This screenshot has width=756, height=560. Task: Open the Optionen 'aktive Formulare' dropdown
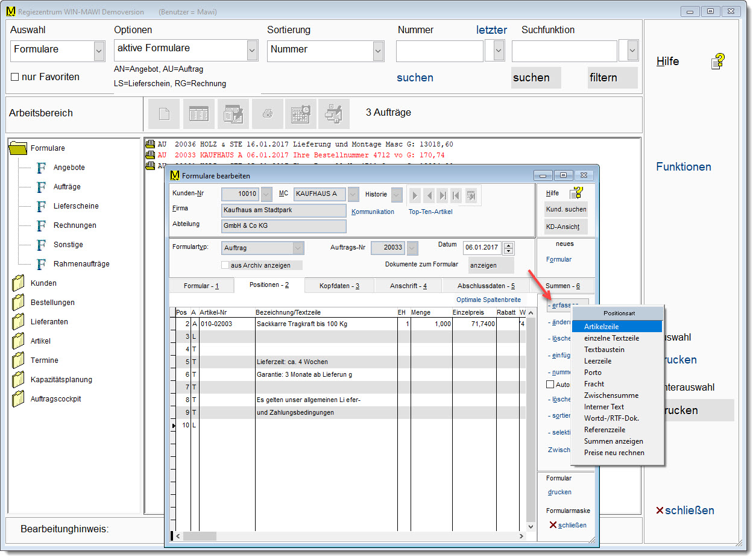[x=252, y=51]
